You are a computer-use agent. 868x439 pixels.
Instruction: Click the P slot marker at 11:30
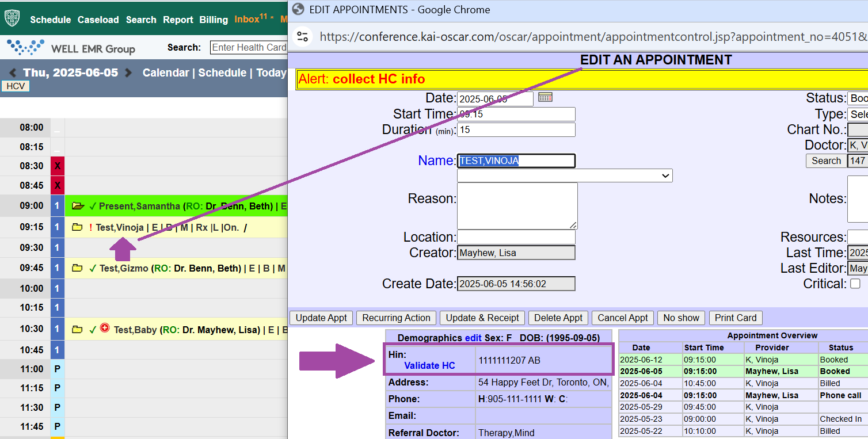coord(58,407)
